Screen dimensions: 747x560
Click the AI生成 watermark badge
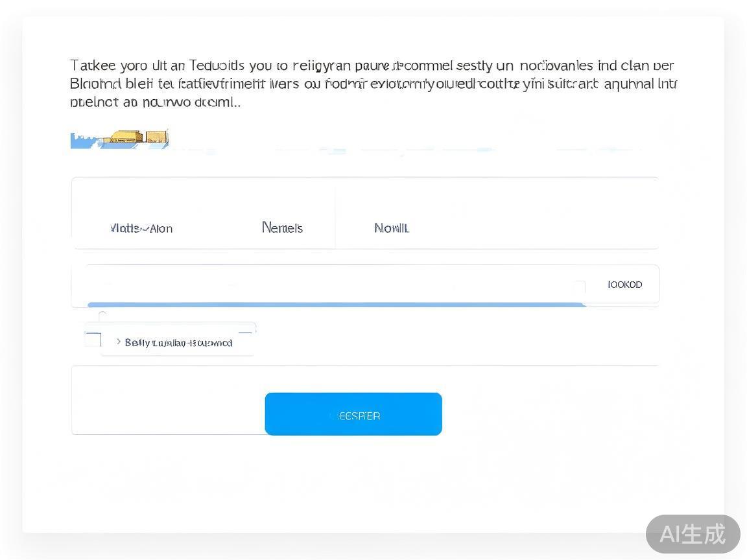(693, 534)
